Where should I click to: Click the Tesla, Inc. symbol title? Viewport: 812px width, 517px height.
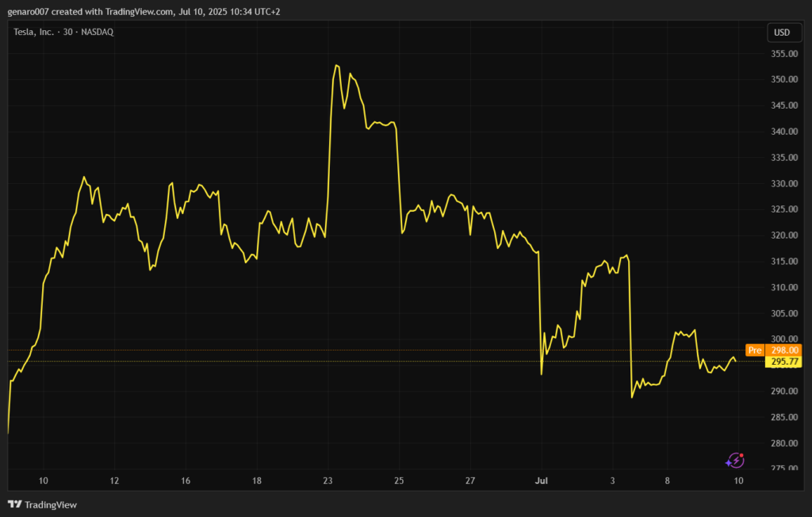35,33
